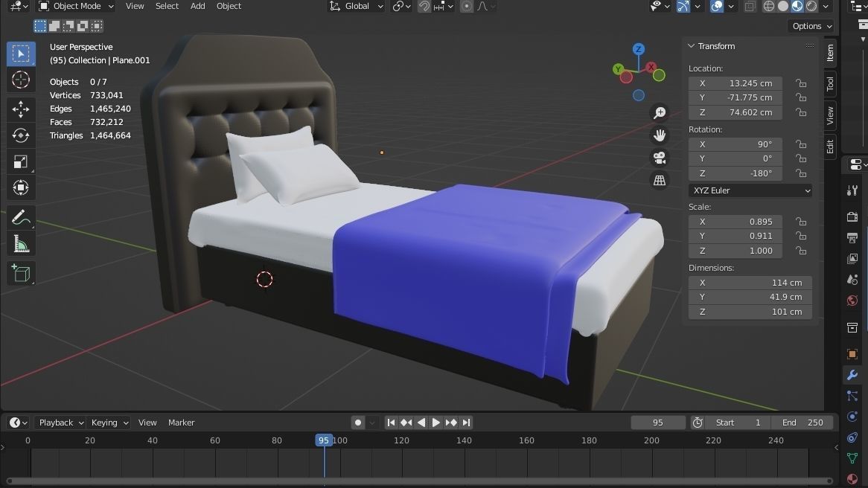Viewport: 868px width, 488px height.
Task: Click the current frame 95 field
Action: pos(657,423)
